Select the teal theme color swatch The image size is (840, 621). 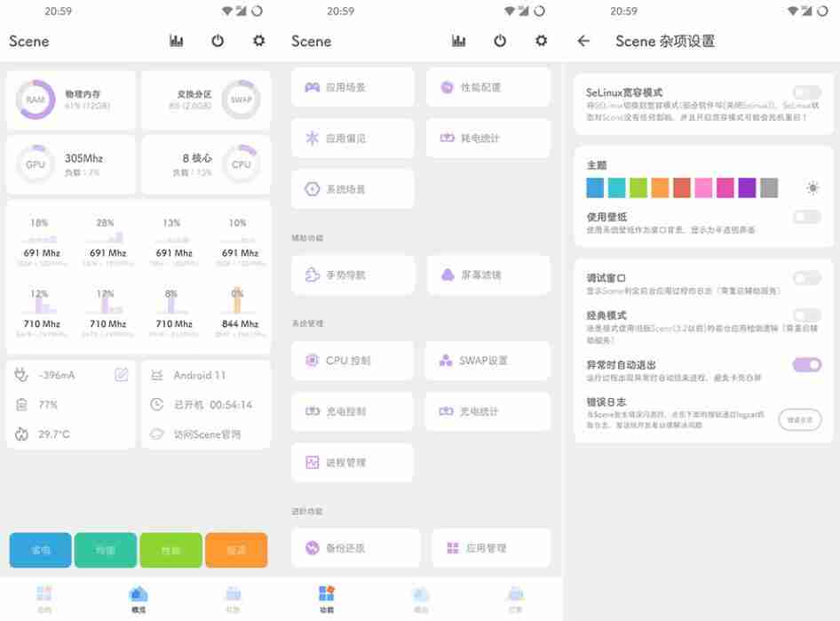[x=616, y=188]
